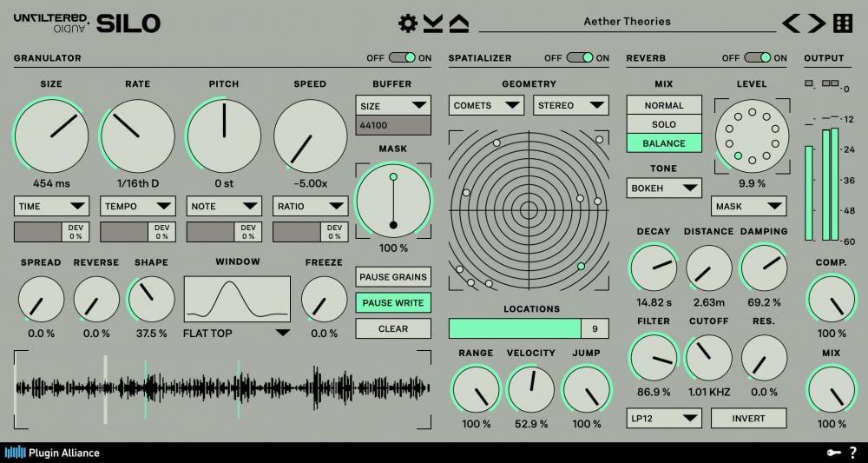The width and height of the screenshot is (868, 463).
Task: Click the reverb LEVEL ring dial
Action: point(752,136)
